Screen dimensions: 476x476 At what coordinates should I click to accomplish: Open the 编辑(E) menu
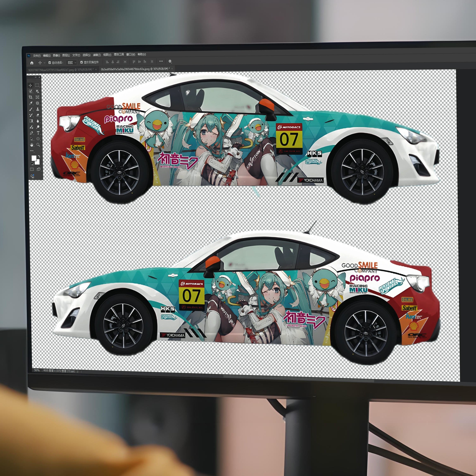click(47, 56)
